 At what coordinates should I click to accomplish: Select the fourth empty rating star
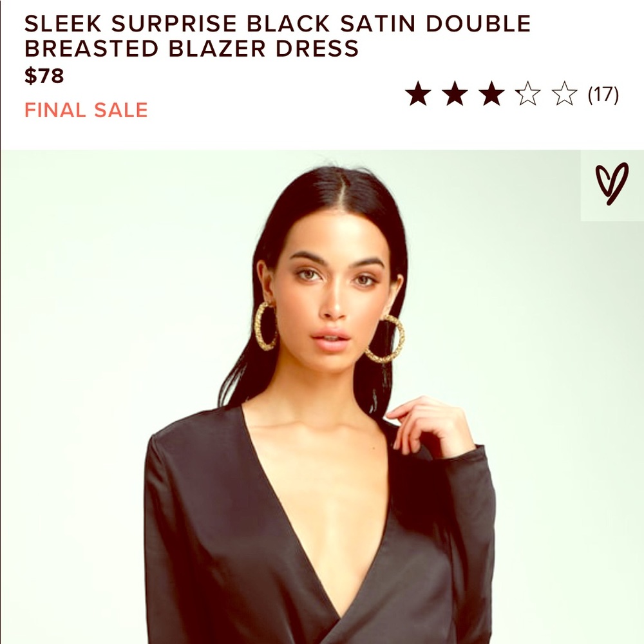coord(528,93)
